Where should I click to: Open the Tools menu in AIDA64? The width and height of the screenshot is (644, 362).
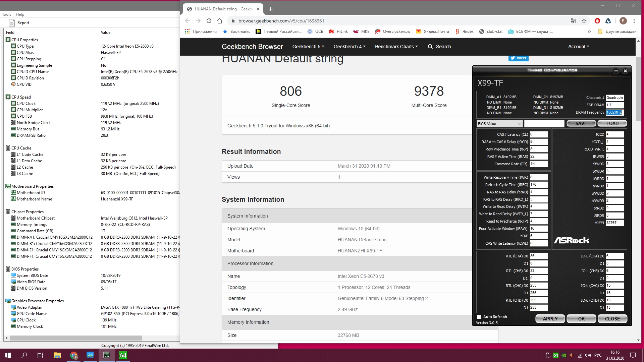point(6,14)
